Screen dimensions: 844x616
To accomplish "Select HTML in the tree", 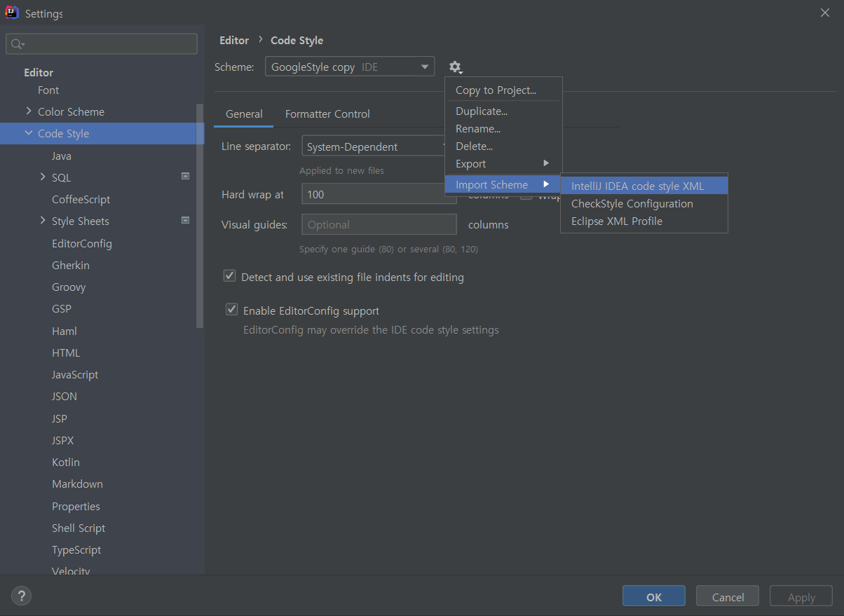I will tap(66, 353).
